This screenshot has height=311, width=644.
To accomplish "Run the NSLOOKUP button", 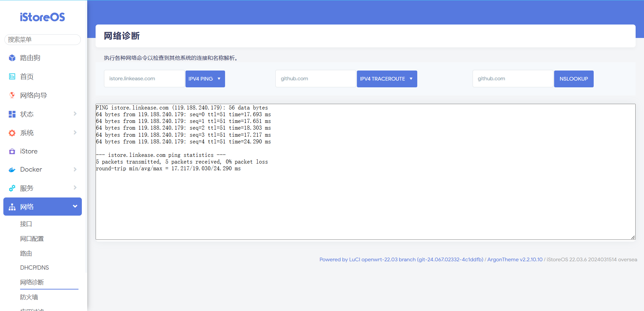I will [x=574, y=79].
